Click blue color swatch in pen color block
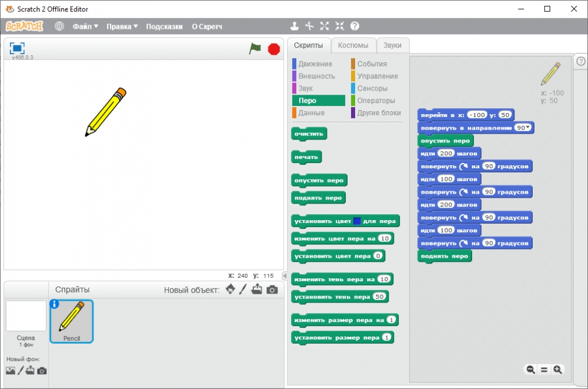This screenshot has width=588, height=389. click(x=357, y=221)
